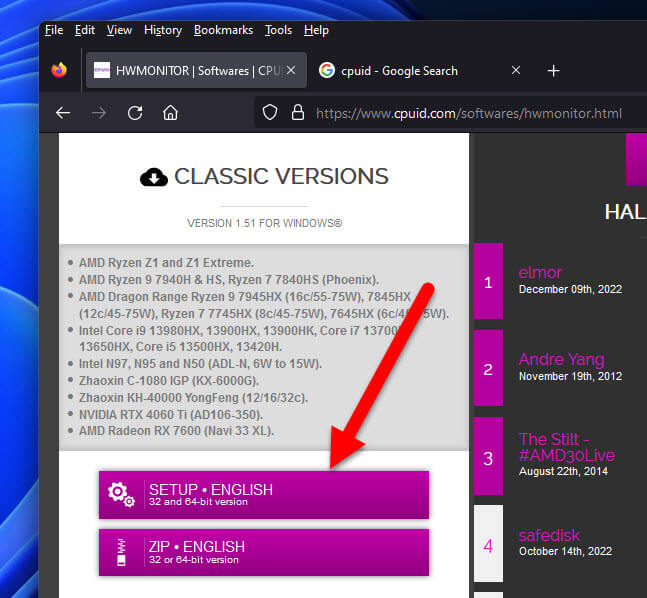Click the Firefox logo icon
The width and height of the screenshot is (647, 598).
(x=59, y=70)
